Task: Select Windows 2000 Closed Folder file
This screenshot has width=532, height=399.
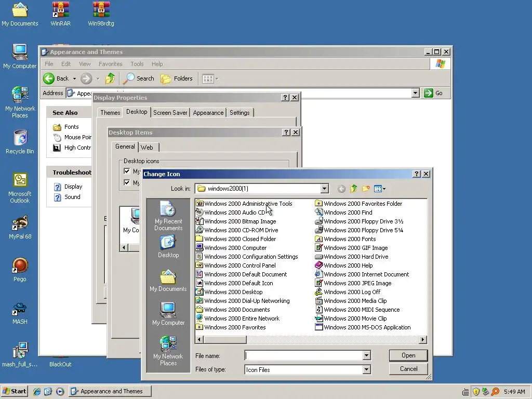Action: 236,239
